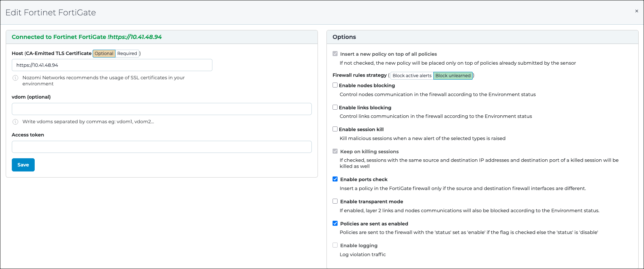Choose Block active alerts strategy
This screenshot has height=269, width=644.
pos(412,76)
